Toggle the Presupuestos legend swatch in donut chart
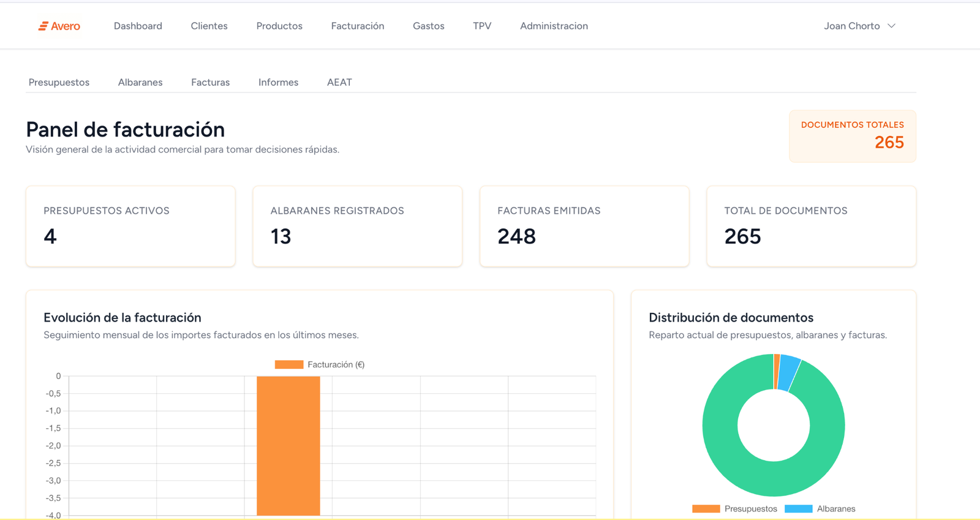Viewport: 980px width, 520px height. [706, 508]
